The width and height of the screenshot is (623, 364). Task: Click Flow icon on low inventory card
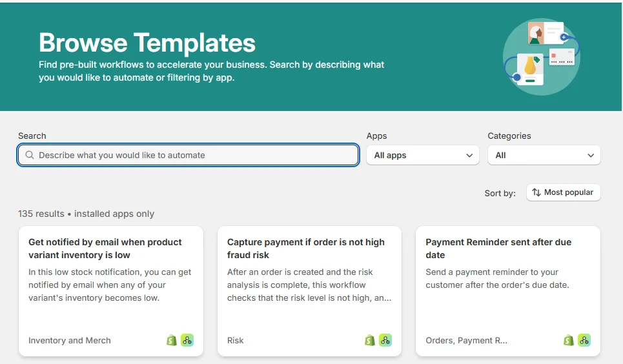click(x=187, y=340)
